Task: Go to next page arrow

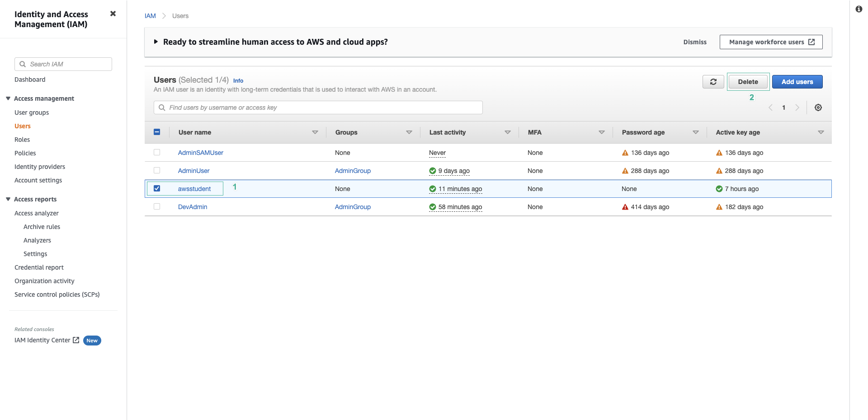Action: tap(797, 107)
